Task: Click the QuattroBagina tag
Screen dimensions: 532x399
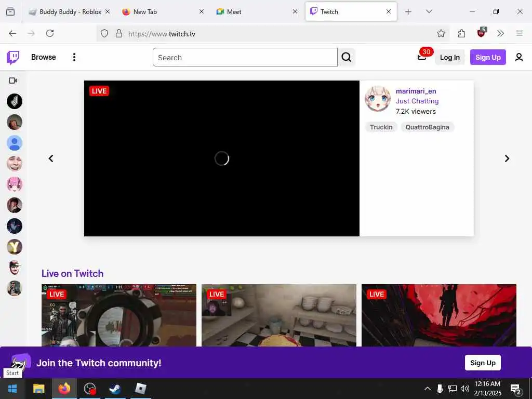Action: [x=427, y=127]
